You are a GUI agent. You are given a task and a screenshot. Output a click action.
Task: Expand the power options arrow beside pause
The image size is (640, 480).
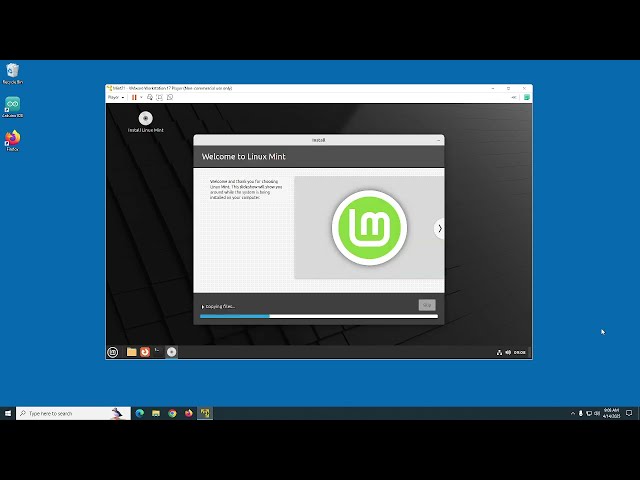[x=141, y=98]
